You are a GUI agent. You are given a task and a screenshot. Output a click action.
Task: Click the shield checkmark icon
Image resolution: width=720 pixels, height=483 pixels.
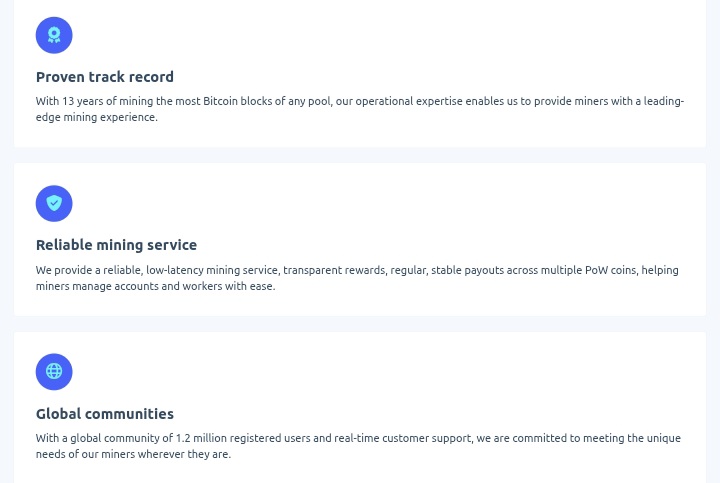[54, 203]
